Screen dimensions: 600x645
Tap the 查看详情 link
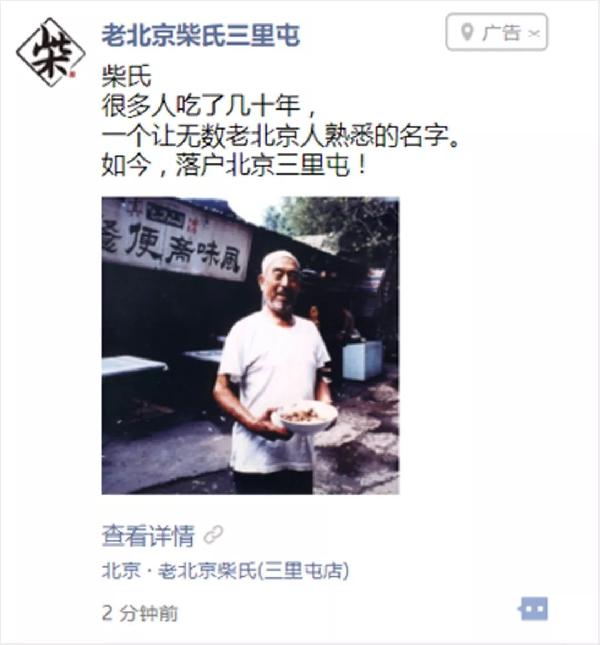(148, 536)
